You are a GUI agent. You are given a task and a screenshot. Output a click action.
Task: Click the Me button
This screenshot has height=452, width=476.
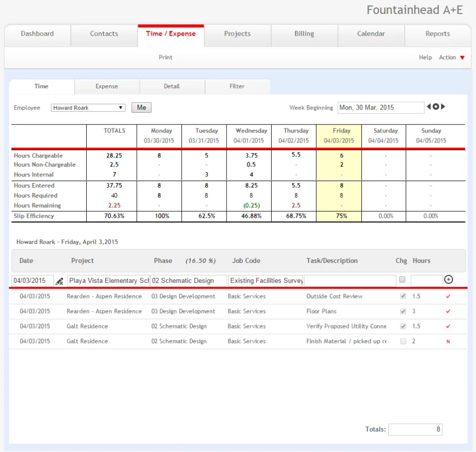[x=141, y=108]
